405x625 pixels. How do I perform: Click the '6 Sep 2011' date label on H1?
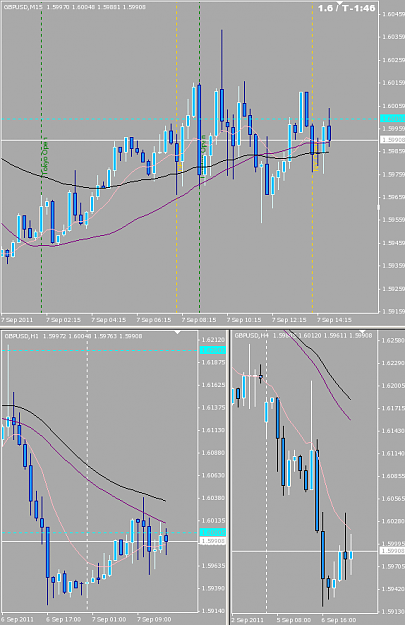coord(18,619)
